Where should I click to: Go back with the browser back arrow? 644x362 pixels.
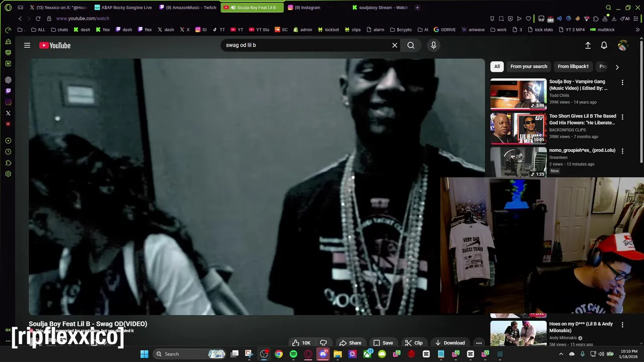click(x=20, y=19)
